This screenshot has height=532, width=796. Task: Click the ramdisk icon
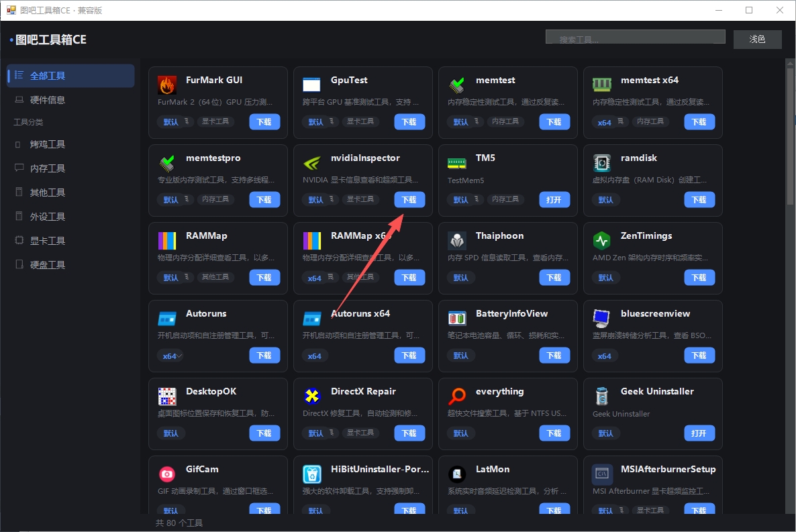pyautogui.click(x=601, y=163)
